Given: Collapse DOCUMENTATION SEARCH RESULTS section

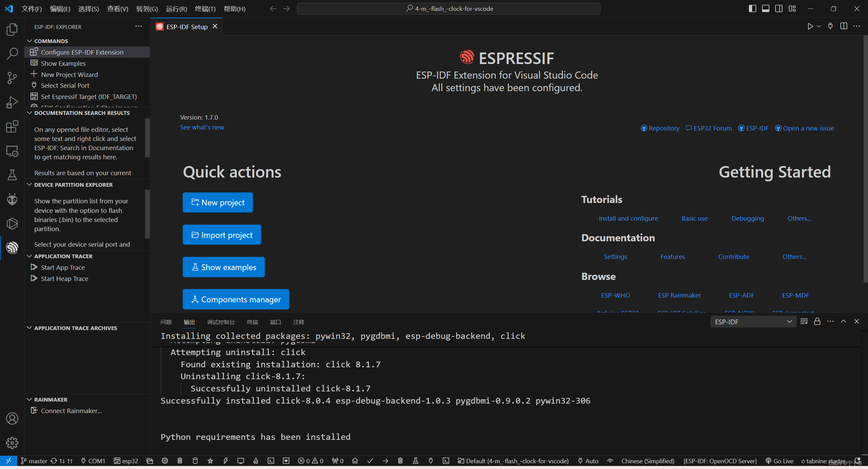Looking at the screenshot, I should click(29, 113).
